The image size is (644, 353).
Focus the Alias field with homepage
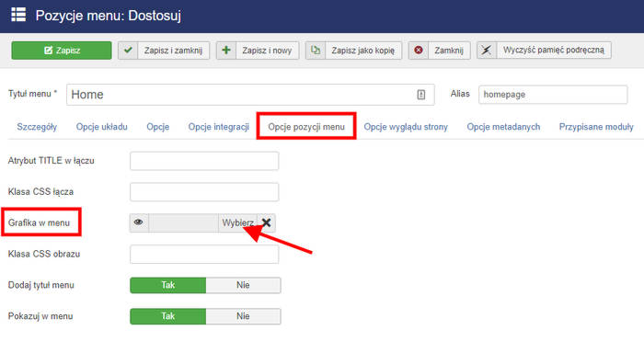(x=553, y=95)
